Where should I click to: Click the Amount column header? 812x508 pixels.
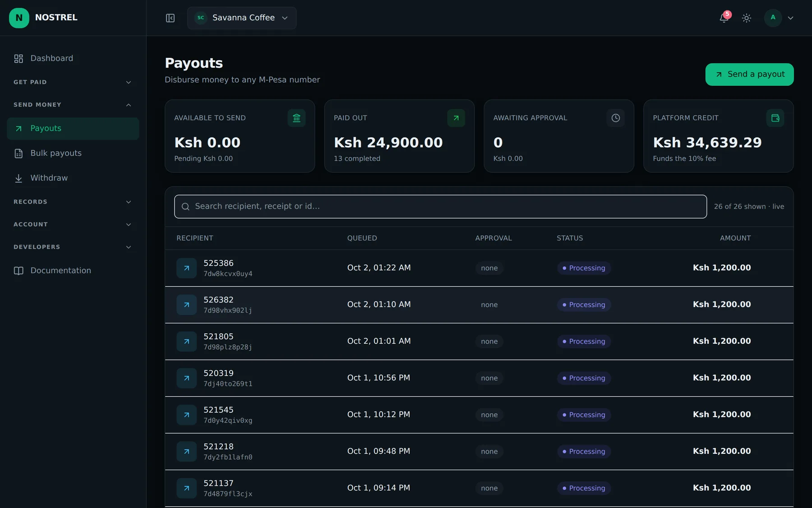pyautogui.click(x=735, y=238)
